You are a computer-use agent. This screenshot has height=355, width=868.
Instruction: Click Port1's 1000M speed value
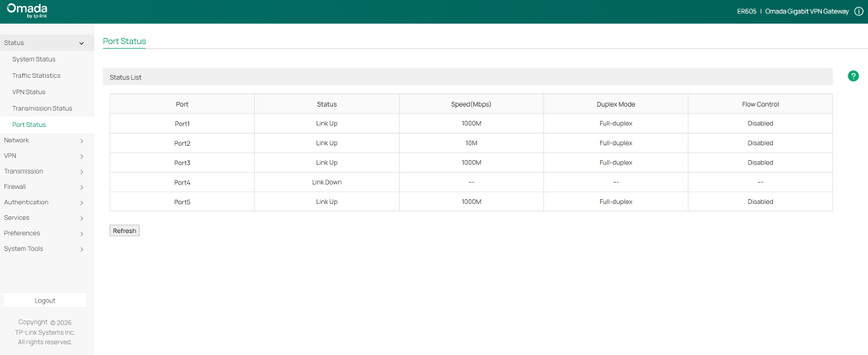pyautogui.click(x=471, y=124)
